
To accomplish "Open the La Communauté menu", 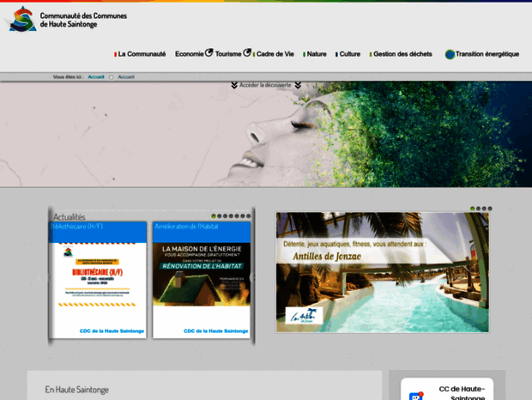I will [x=142, y=54].
